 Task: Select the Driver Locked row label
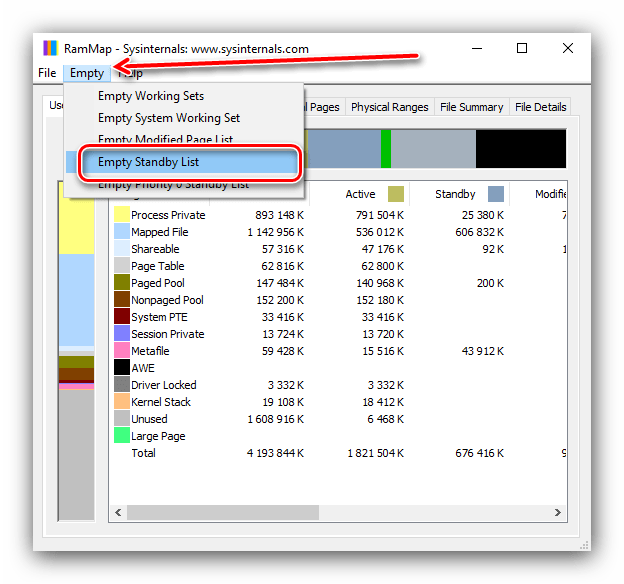(164, 385)
